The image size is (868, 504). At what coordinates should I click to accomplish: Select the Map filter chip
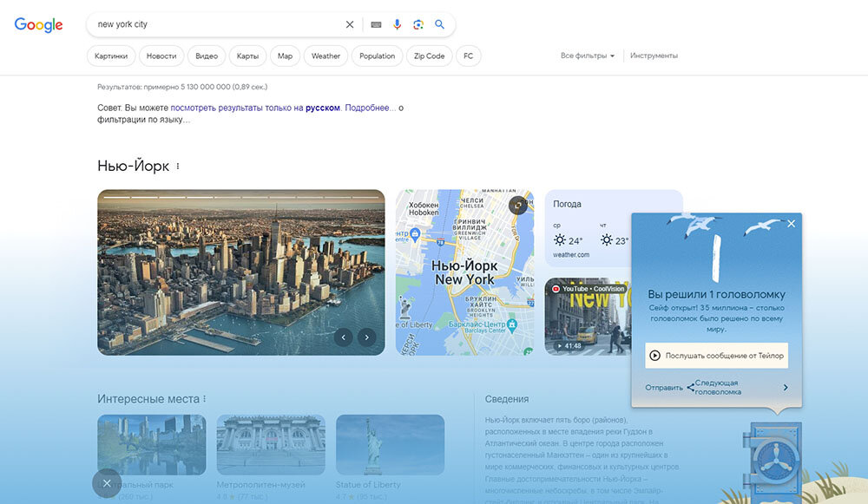[x=285, y=56]
